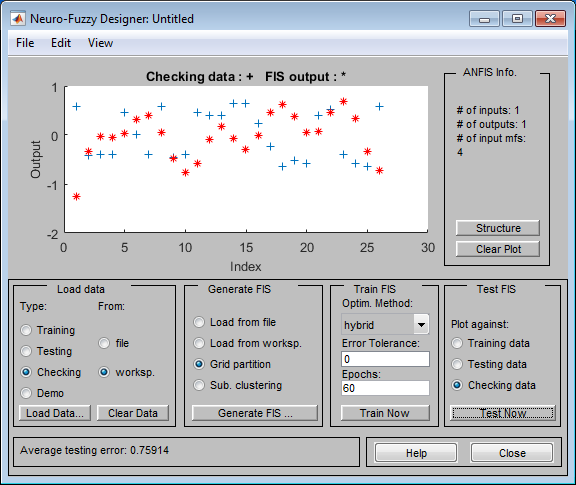Minimize the Neuro-Fuzzy Designer window
576x485 pixels.
[484, 18]
